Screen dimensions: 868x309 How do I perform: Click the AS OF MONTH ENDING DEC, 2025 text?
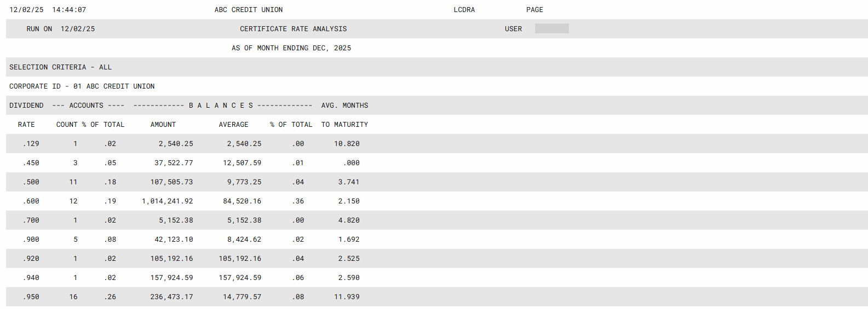(x=291, y=48)
